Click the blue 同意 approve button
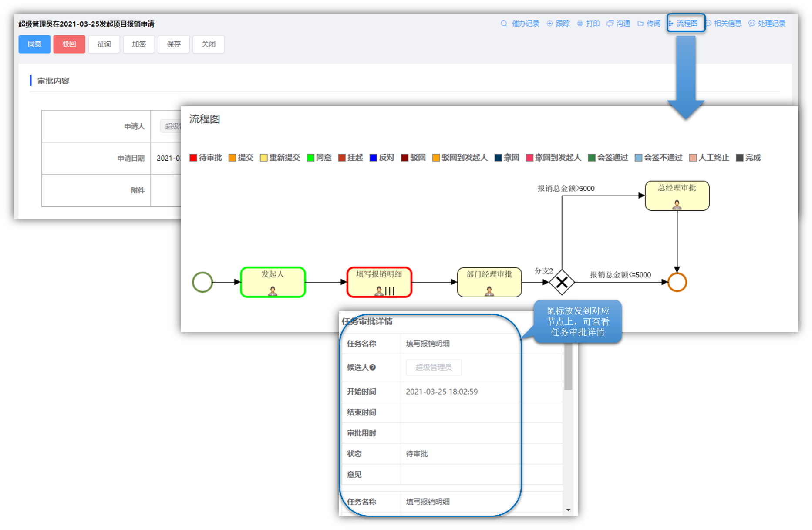812x530 pixels. pos(34,44)
